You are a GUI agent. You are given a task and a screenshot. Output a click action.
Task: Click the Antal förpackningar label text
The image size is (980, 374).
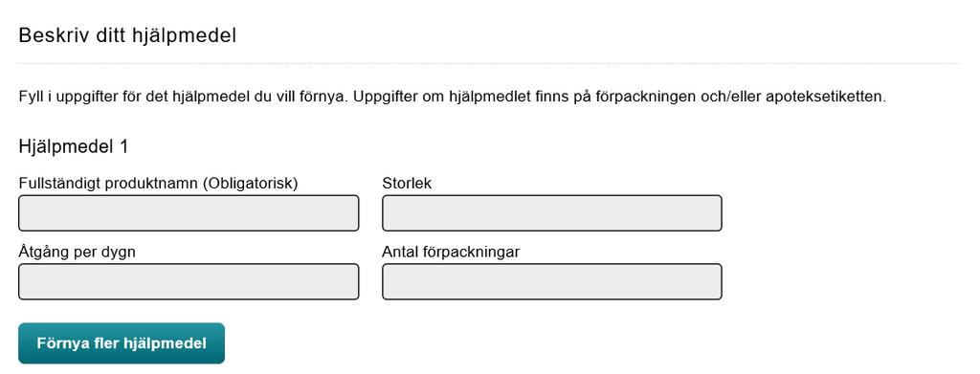pyautogui.click(x=452, y=253)
